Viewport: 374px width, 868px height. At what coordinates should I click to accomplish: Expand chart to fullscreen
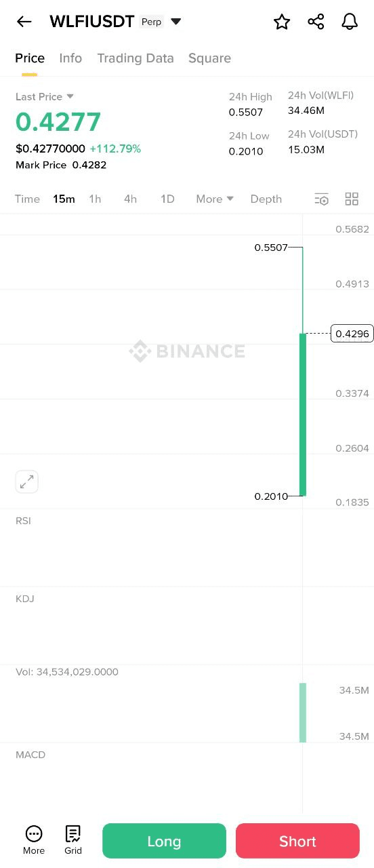coord(27,482)
